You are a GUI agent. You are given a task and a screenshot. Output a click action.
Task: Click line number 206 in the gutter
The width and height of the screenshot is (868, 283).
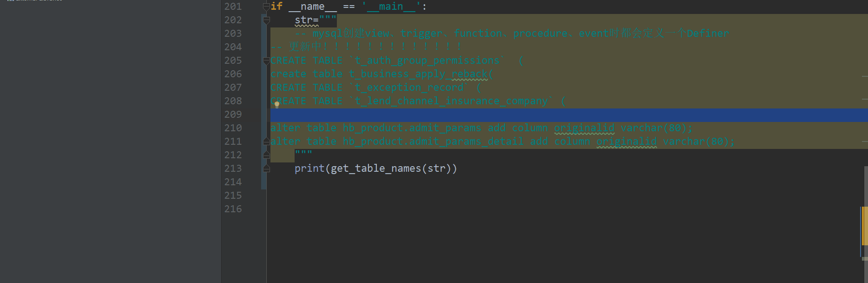tap(233, 74)
